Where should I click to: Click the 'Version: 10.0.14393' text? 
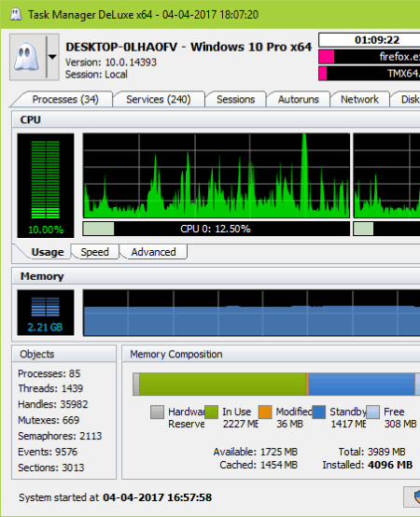[111, 63]
